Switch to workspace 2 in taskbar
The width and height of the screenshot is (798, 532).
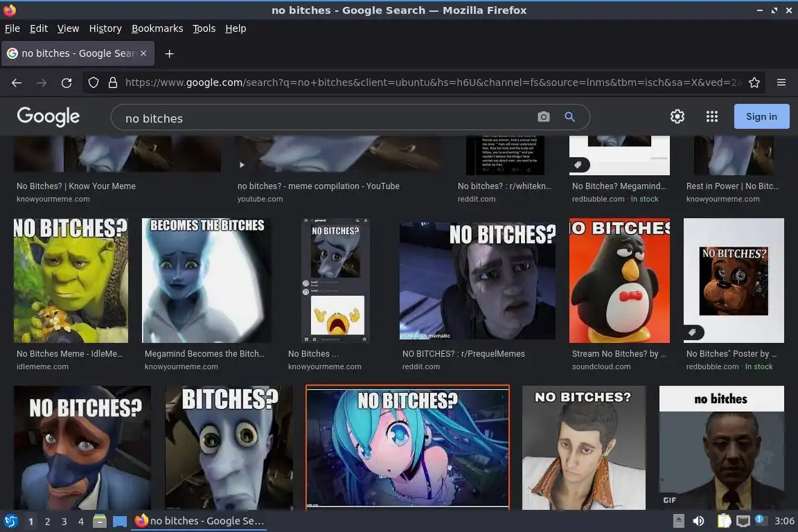(47, 522)
